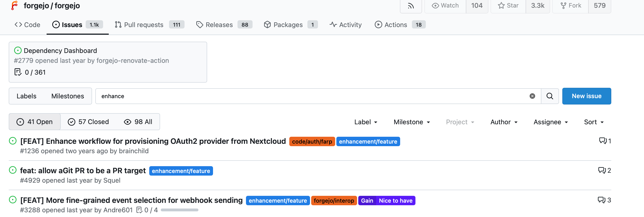Open the Sort dropdown menu

(593, 122)
